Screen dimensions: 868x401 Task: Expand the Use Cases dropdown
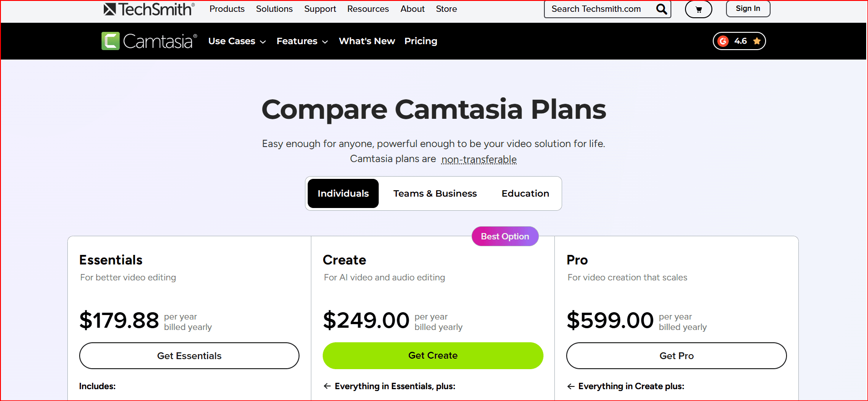coord(237,41)
